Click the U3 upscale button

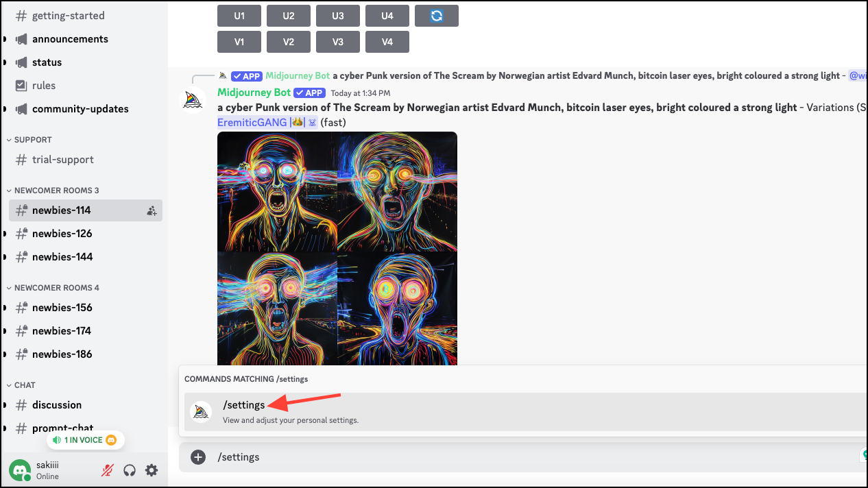(338, 16)
